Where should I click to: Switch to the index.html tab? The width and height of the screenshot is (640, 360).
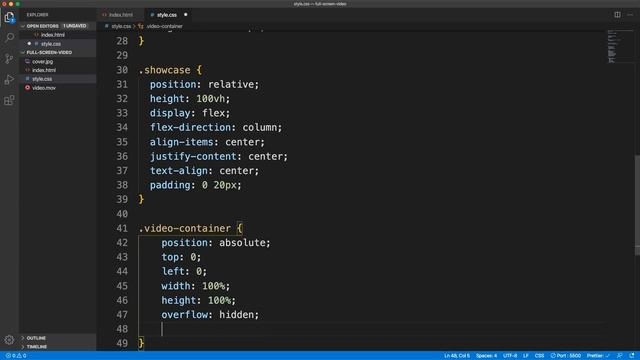click(120, 15)
